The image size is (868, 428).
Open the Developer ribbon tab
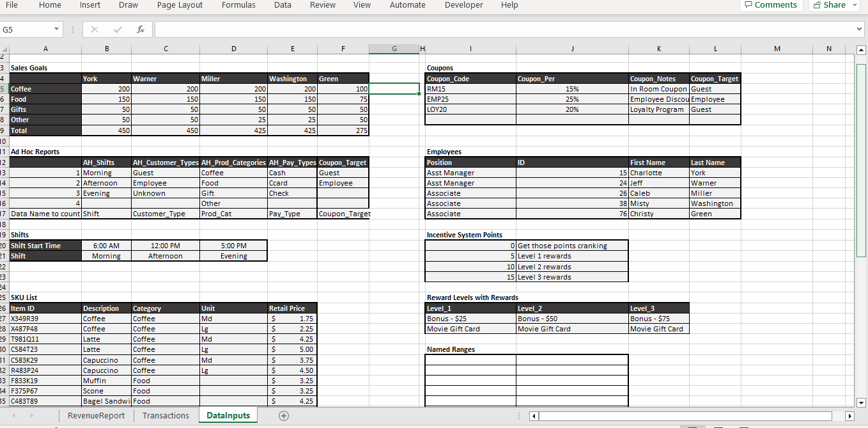coord(464,5)
